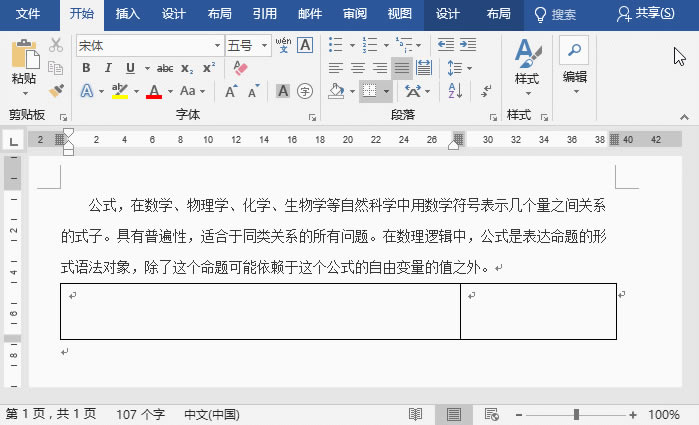699x425 pixels.
Task: Click the phonetic guide wén icon
Action: pyautogui.click(x=283, y=45)
